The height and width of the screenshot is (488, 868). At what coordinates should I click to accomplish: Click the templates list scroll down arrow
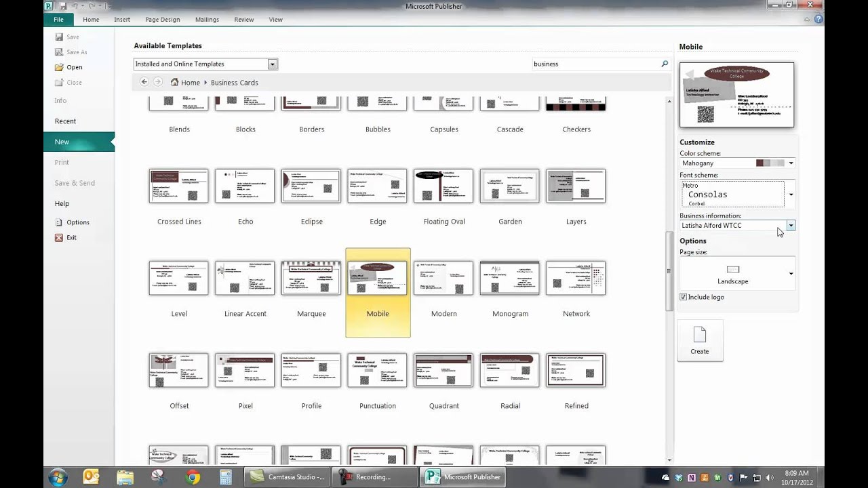[669, 460]
